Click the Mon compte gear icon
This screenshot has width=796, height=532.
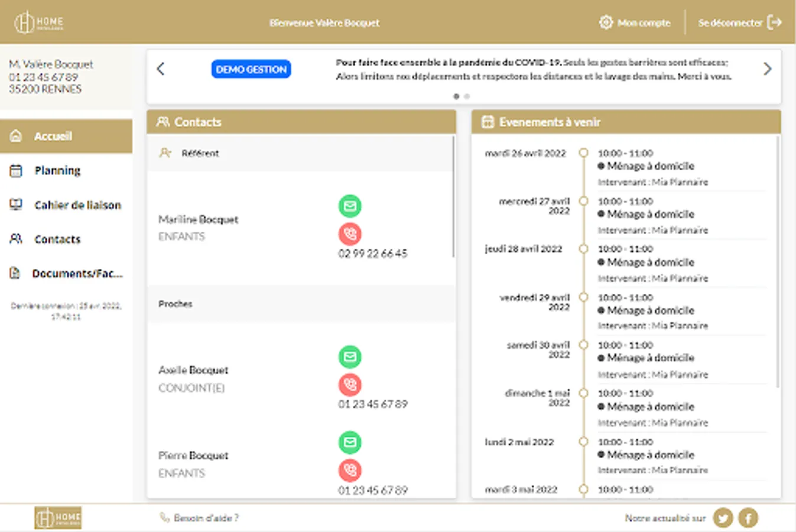coord(606,22)
